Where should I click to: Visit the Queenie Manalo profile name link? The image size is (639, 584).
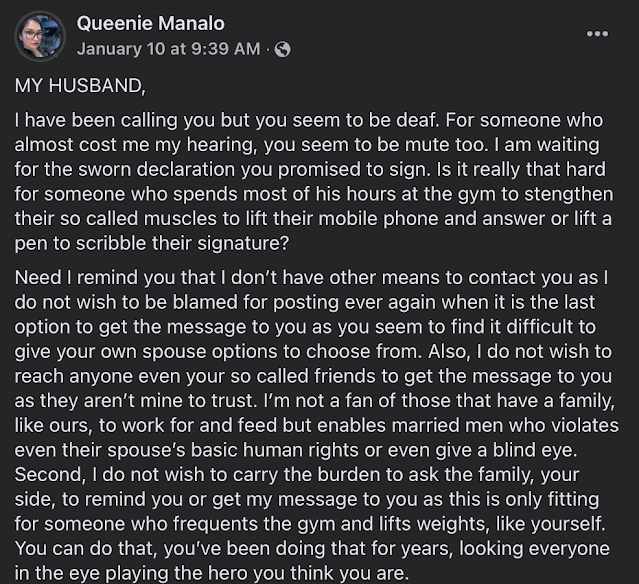point(150,24)
